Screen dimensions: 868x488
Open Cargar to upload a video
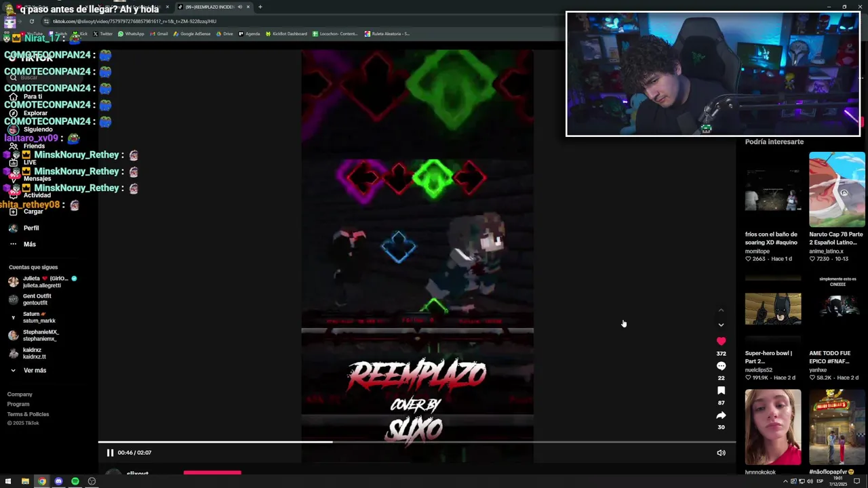(26, 211)
